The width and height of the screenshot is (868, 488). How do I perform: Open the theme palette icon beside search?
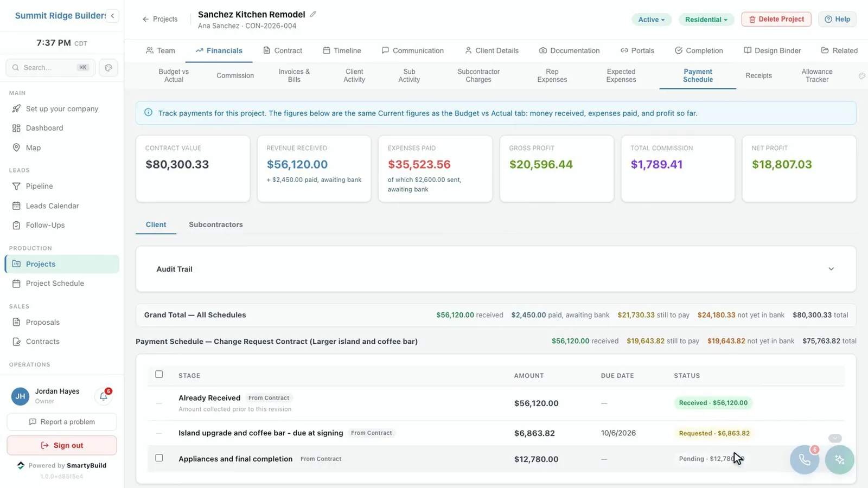(x=108, y=68)
